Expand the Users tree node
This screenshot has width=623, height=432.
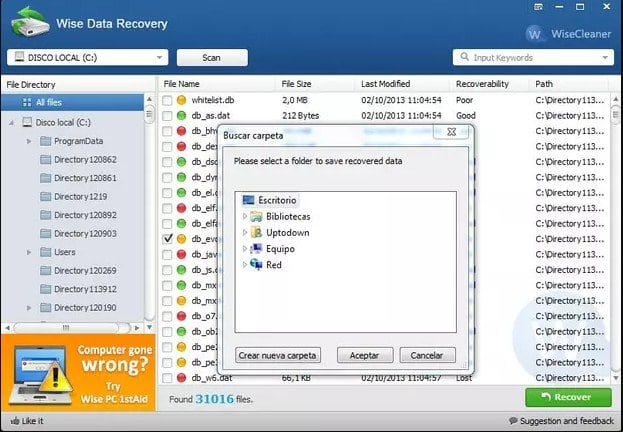pos(29,252)
